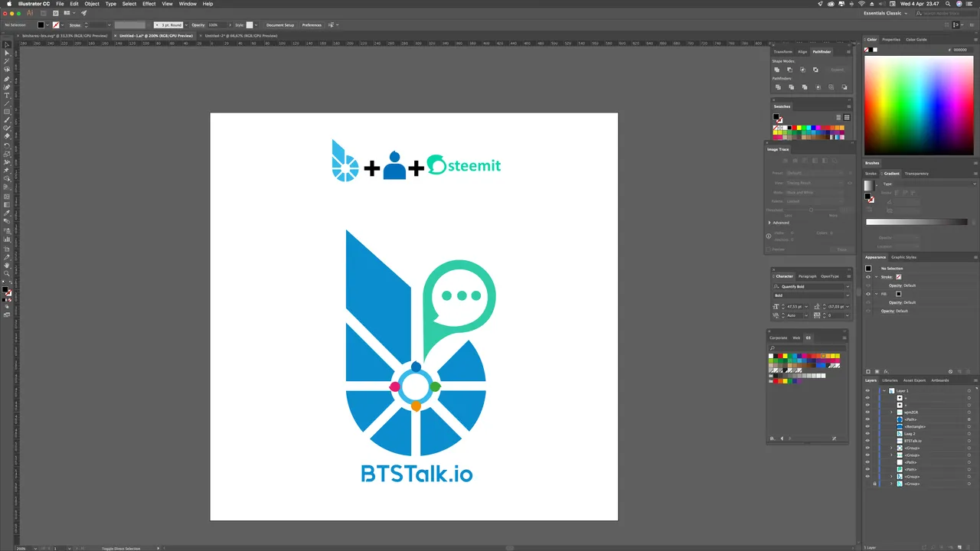This screenshot has width=980, height=551.
Task: Click the Minus Front shape mode icon
Action: pyautogui.click(x=789, y=70)
